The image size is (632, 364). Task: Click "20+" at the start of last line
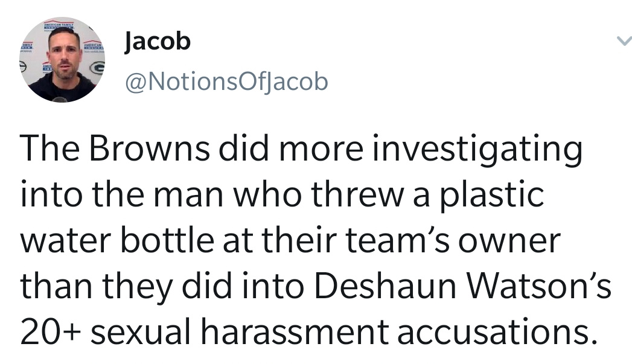coord(51,332)
